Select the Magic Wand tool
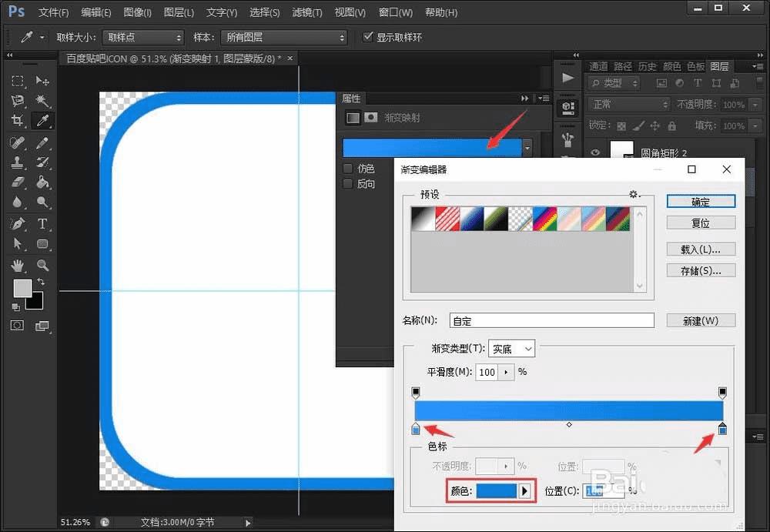This screenshot has height=532, width=770. [42, 101]
